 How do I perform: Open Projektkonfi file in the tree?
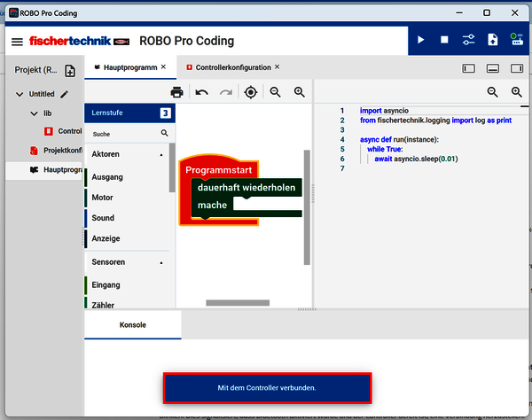tap(56, 150)
